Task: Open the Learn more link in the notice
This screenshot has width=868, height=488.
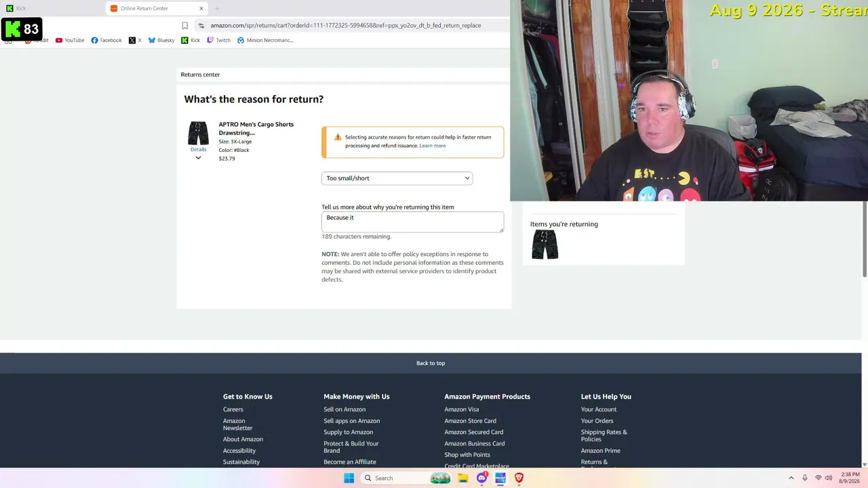Action: click(433, 146)
